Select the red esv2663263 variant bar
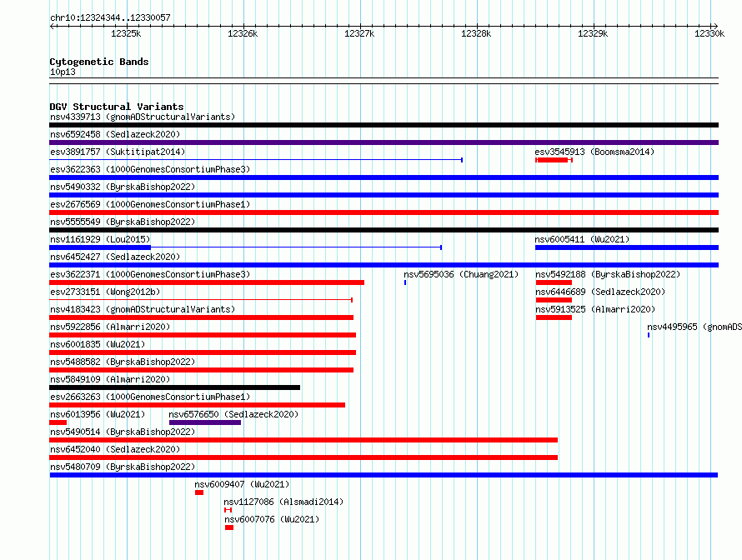This screenshot has height=560, width=742. (x=198, y=405)
